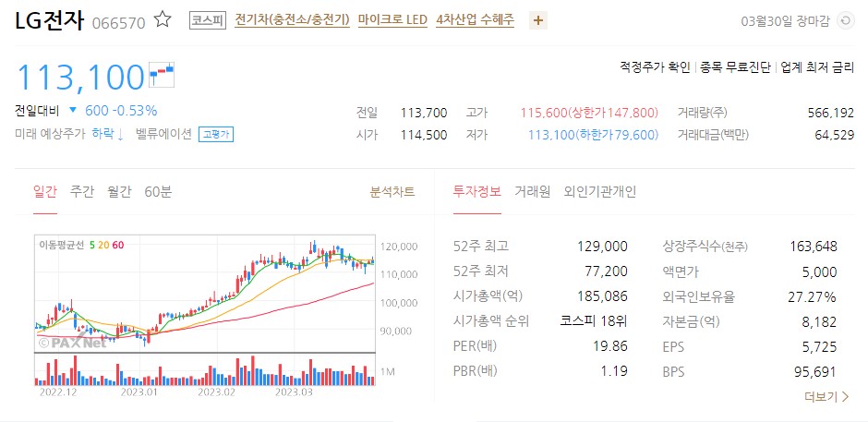This screenshot has width=868, height=422.
Task: Open the 전기차(충전소/충전기) theme link
Action: click(x=293, y=20)
